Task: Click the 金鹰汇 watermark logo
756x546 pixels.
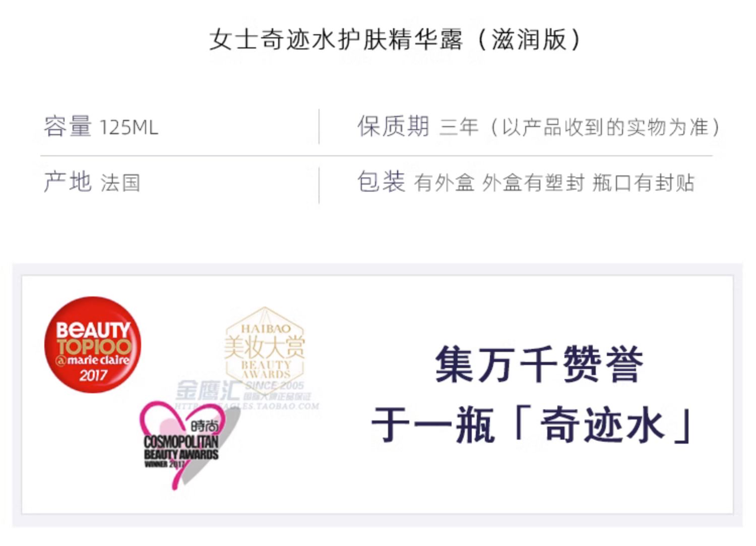Action: (207, 391)
